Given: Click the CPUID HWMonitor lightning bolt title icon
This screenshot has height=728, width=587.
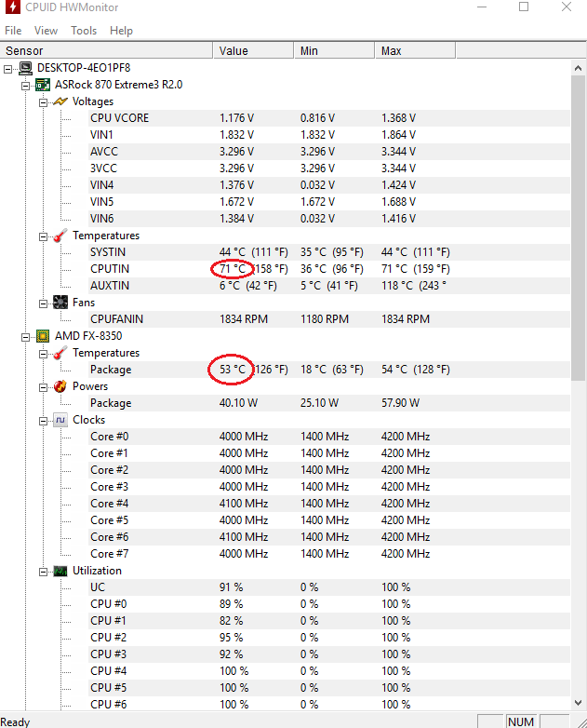Looking at the screenshot, I should 12,7.
